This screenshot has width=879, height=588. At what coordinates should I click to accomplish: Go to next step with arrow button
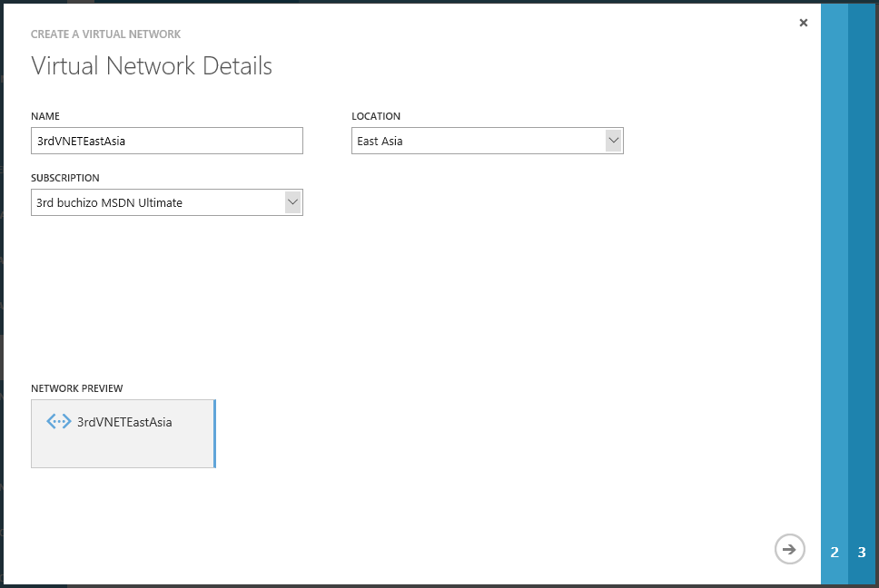tap(789, 549)
